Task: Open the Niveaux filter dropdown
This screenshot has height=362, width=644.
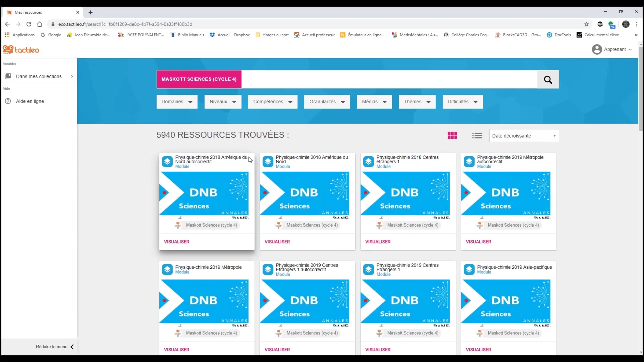Action: pos(223,102)
